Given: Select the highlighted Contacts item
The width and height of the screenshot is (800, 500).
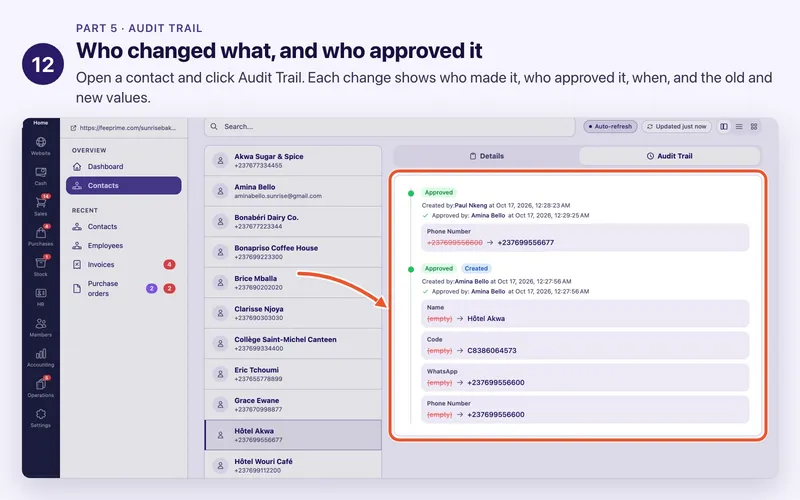Looking at the screenshot, I should tap(123, 186).
